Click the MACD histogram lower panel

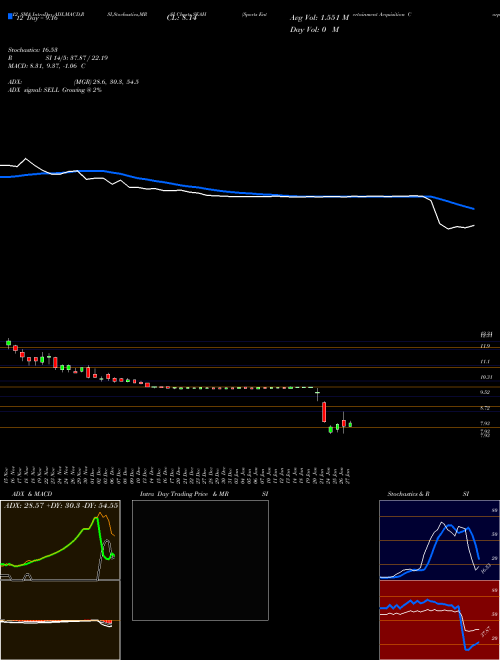(60, 620)
